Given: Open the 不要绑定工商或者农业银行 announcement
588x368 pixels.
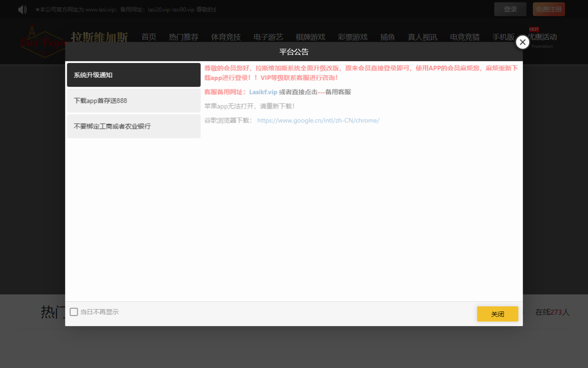Looking at the screenshot, I should (134, 126).
